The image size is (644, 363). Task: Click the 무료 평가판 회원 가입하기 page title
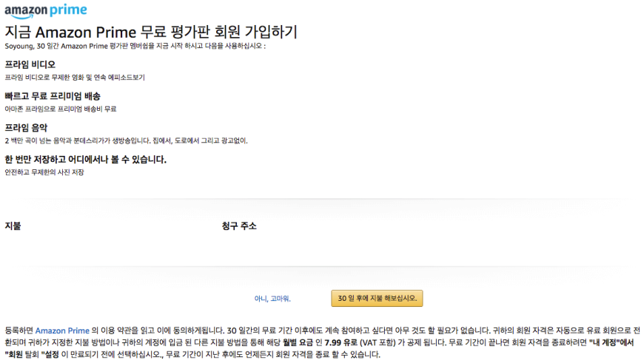[x=151, y=32]
